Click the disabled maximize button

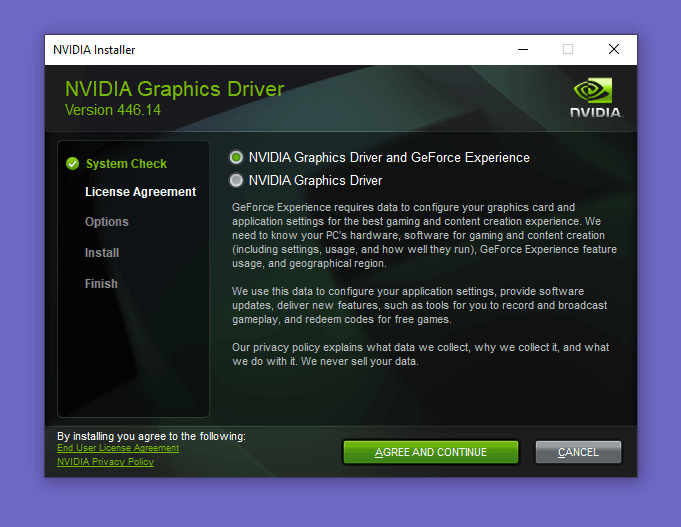click(568, 50)
